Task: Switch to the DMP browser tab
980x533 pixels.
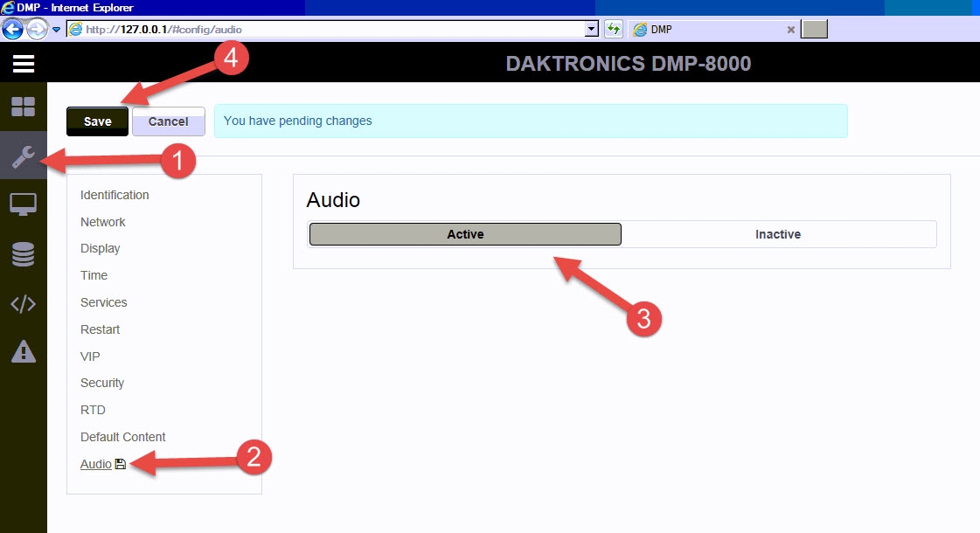Action: (691, 29)
